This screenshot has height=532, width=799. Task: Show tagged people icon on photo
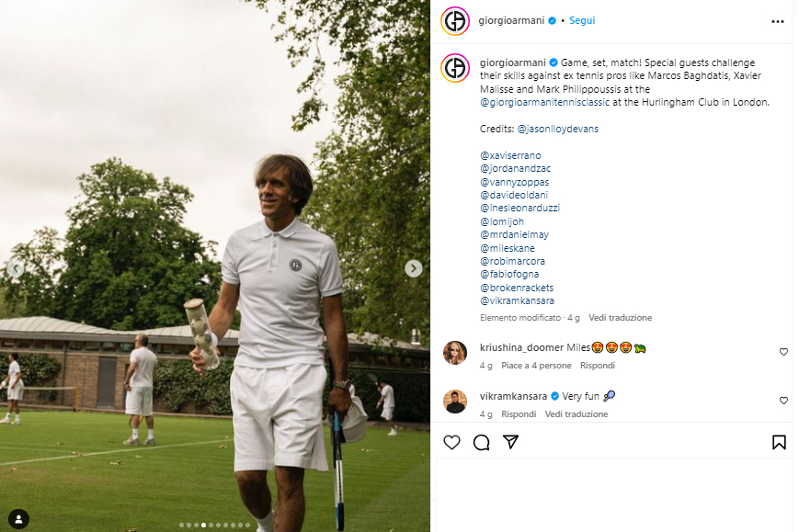point(17,518)
